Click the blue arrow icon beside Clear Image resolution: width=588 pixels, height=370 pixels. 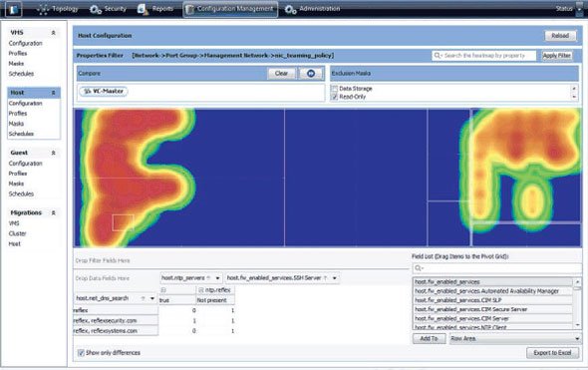[x=311, y=74]
